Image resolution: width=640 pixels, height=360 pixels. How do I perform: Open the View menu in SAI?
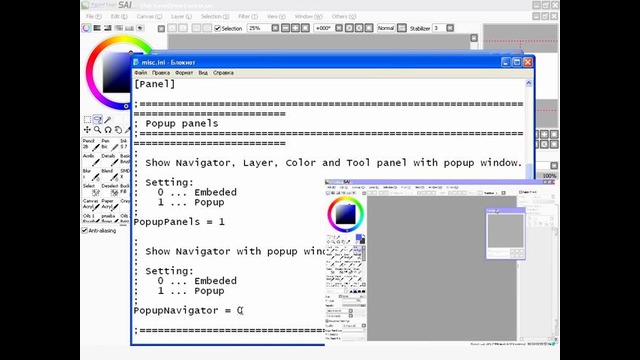point(276,16)
